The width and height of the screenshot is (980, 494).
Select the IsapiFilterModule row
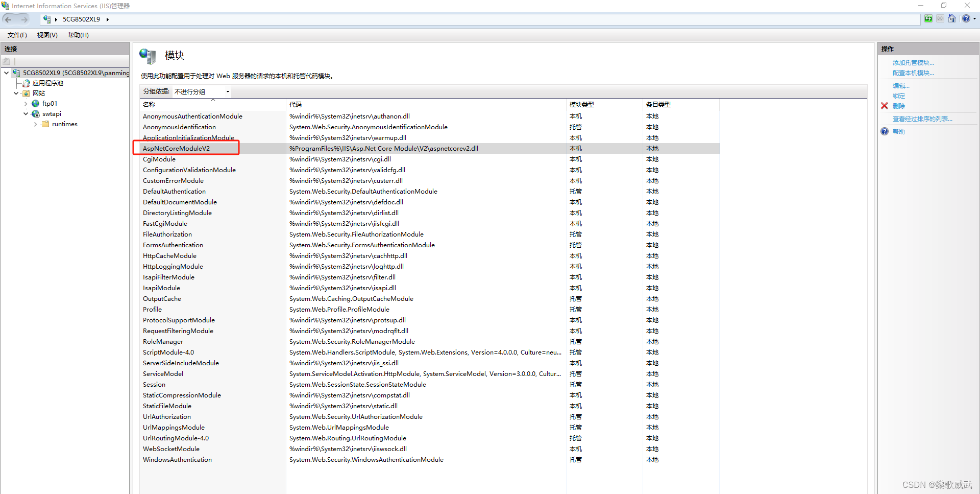(430, 277)
